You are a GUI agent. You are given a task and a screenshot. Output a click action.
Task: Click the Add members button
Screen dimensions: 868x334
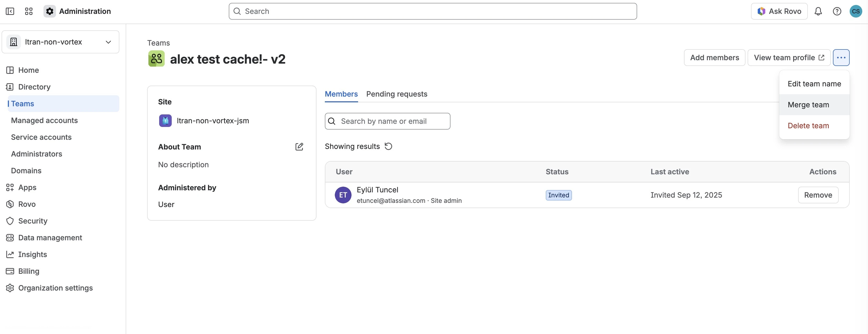point(714,58)
